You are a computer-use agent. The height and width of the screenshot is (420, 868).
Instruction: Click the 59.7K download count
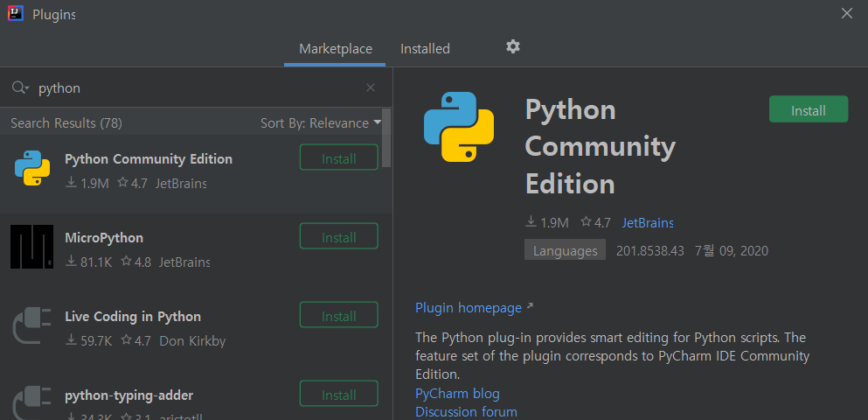88,340
